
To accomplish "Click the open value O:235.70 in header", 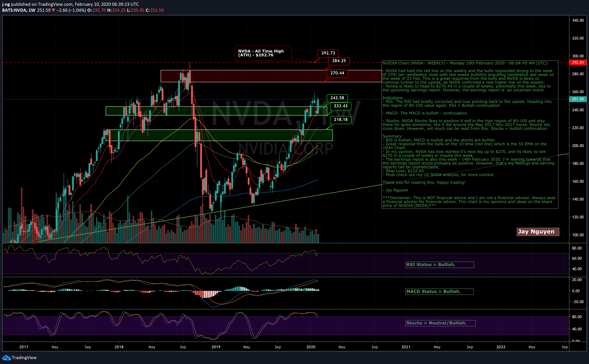I will coord(96,10).
